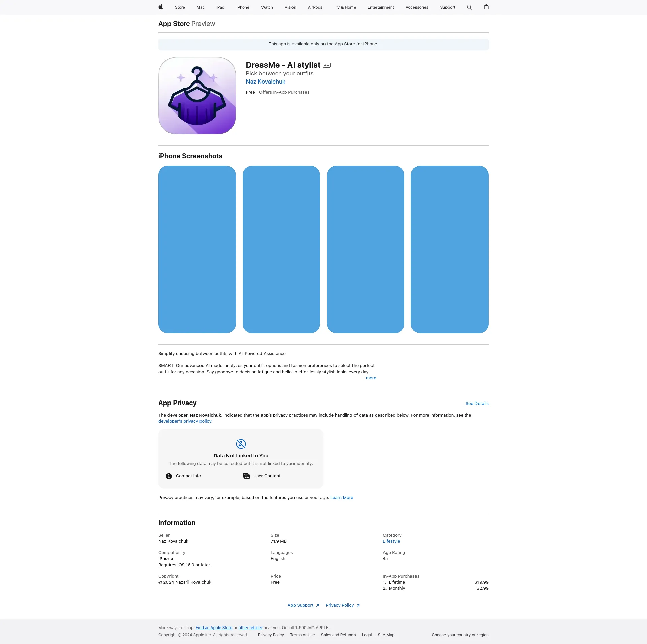Click the Contact Info icon
Viewport: 647px width, 644px height.
pyautogui.click(x=169, y=476)
